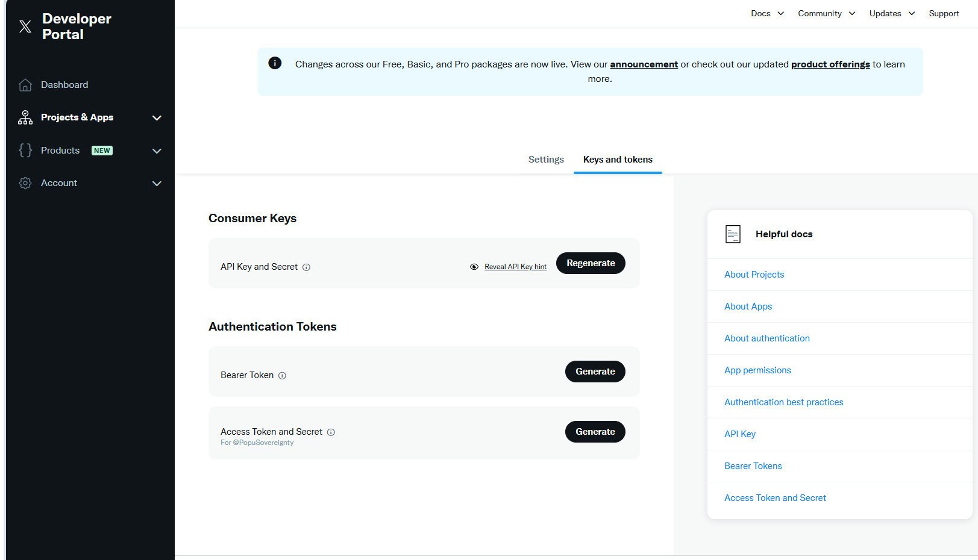
Task: Open the product offerings link
Action: [830, 64]
